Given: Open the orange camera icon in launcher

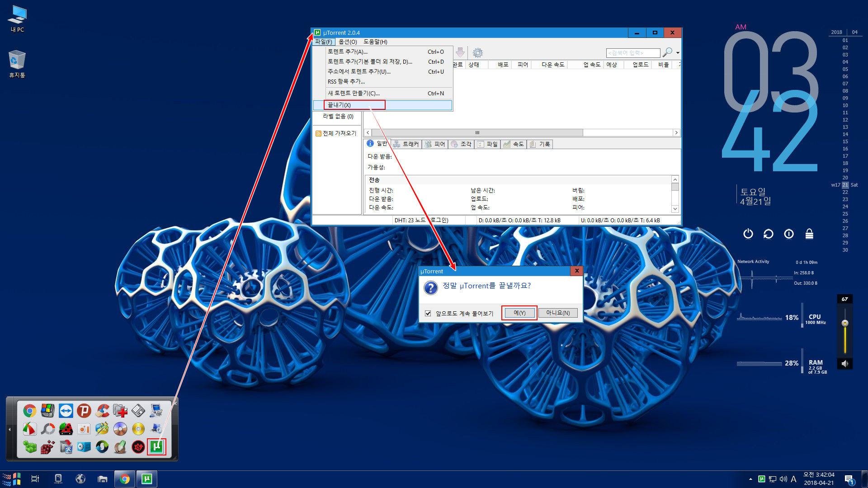Looking at the screenshot, I should (84, 429).
